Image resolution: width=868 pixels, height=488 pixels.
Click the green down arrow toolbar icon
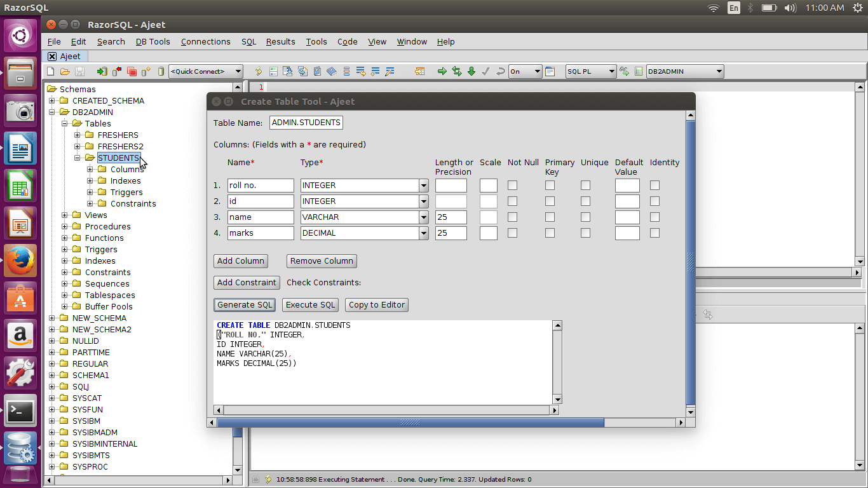coord(471,72)
